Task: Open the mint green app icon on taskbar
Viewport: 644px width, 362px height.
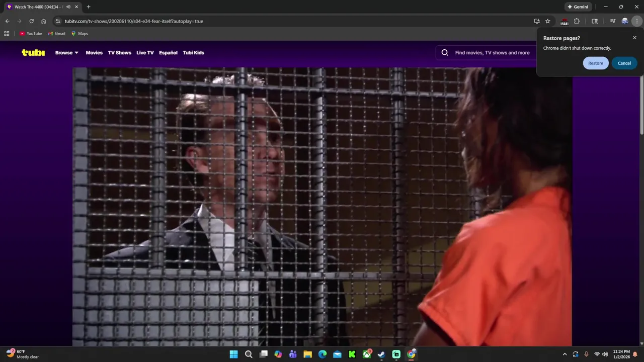Action: click(x=396, y=354)
